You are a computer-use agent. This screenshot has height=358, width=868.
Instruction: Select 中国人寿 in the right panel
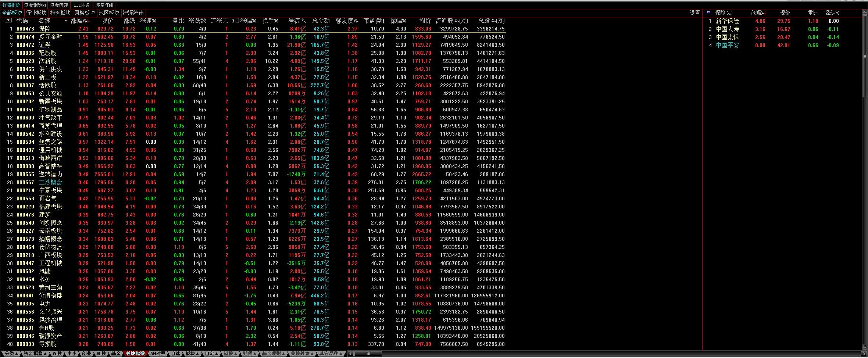(x=782, y=29)
